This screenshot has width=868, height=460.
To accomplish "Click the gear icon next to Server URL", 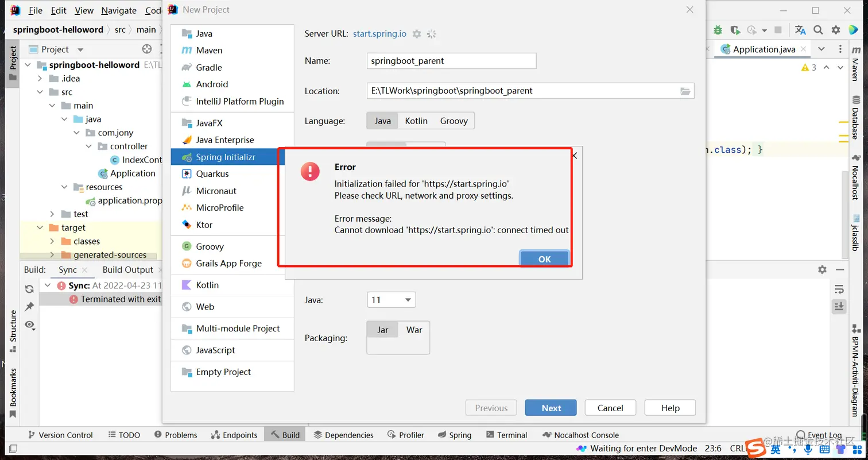I will point(417,34).
